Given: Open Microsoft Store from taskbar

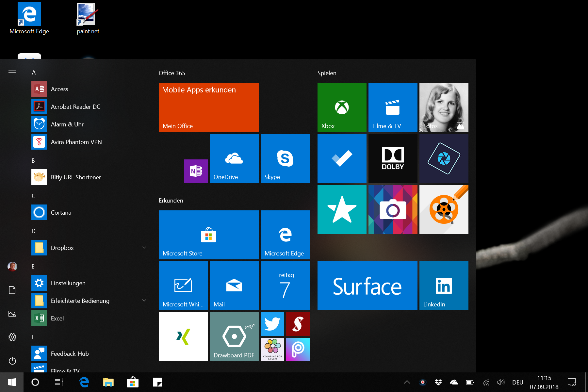Looking at the screenshot, I should [133, 382].
